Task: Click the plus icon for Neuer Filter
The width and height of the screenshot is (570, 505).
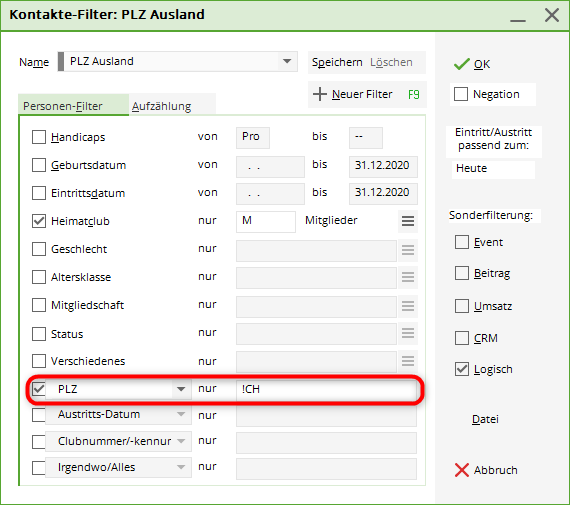Action: coord(320,94)
